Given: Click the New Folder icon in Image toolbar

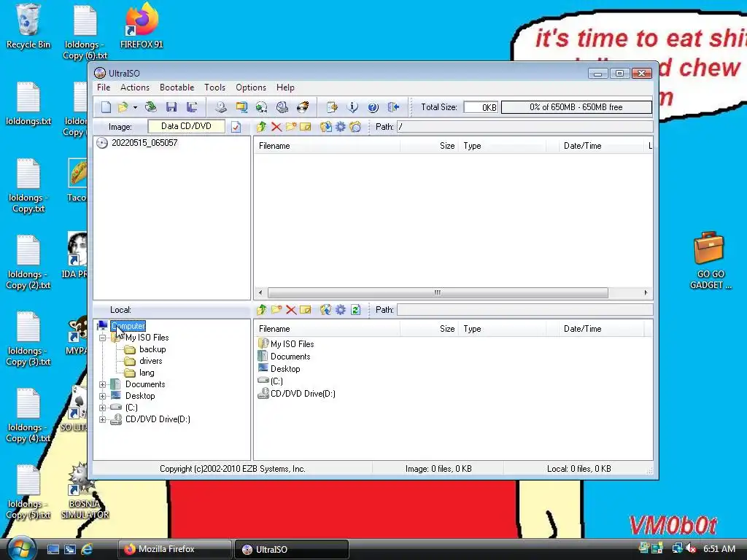Looking at the screenshot, I should [x=291, y=127].
